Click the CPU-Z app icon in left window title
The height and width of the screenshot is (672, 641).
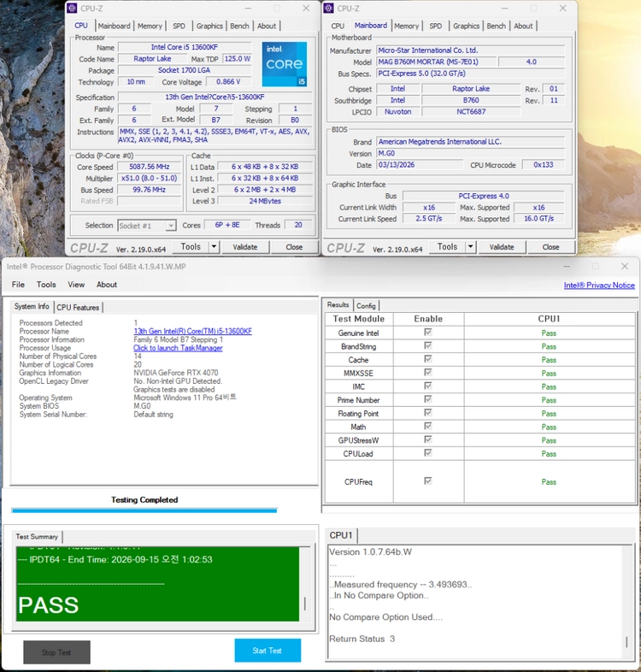72,9
